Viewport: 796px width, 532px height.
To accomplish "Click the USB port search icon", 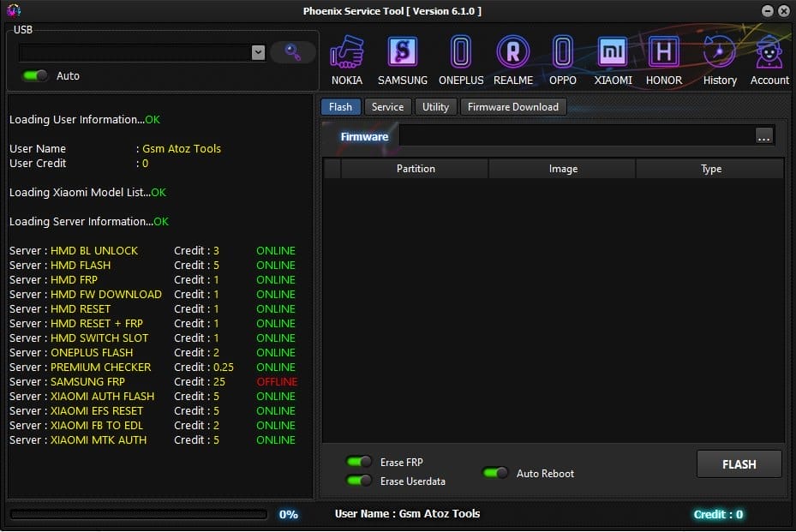I will (x=292, y=51).
